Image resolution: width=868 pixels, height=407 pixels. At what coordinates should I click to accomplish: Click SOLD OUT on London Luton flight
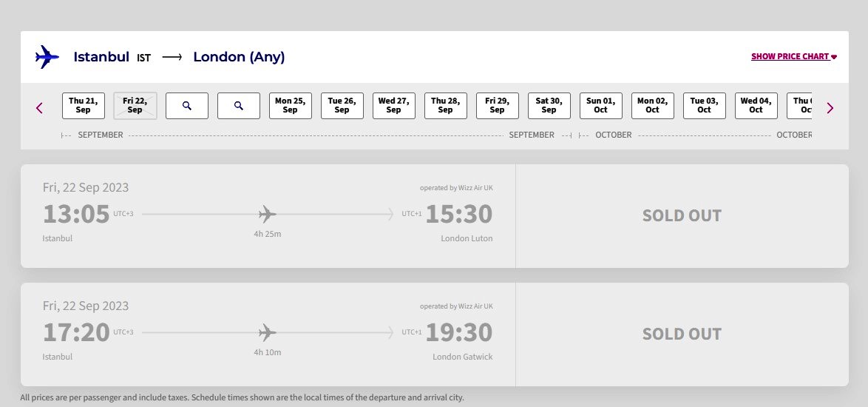click(682, 215)
